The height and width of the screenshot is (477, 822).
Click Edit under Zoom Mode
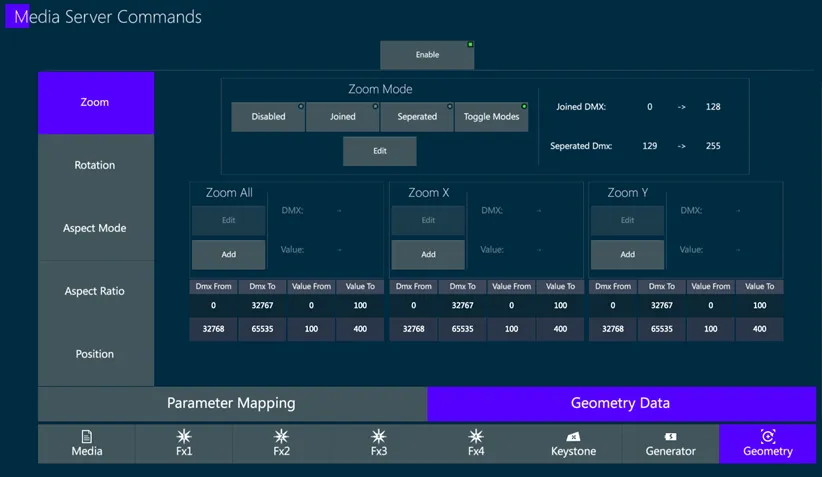[380, 151]
